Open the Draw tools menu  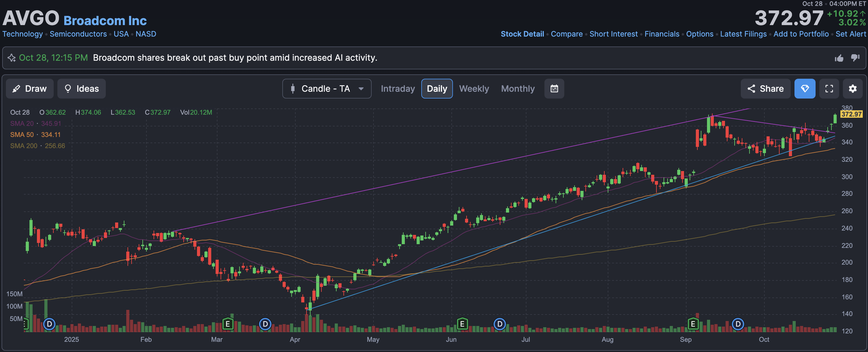pyautogui.click(x=30, y=89)
